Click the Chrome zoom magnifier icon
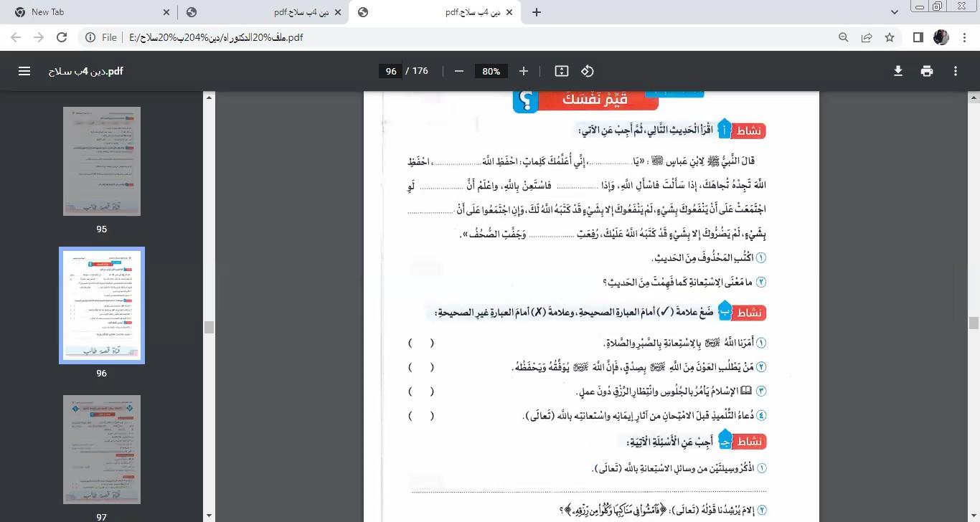This screenshot has height=522, width=980. (844, 37)
